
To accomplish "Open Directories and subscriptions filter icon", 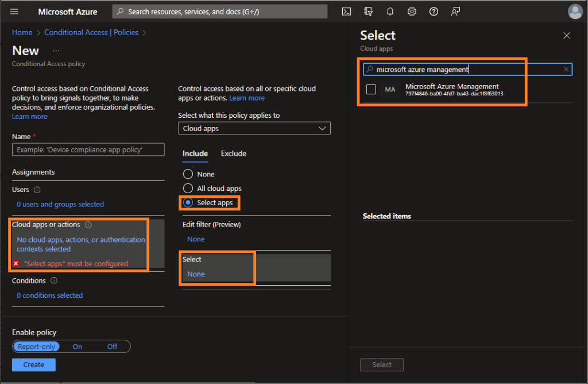I will point(368,11).
